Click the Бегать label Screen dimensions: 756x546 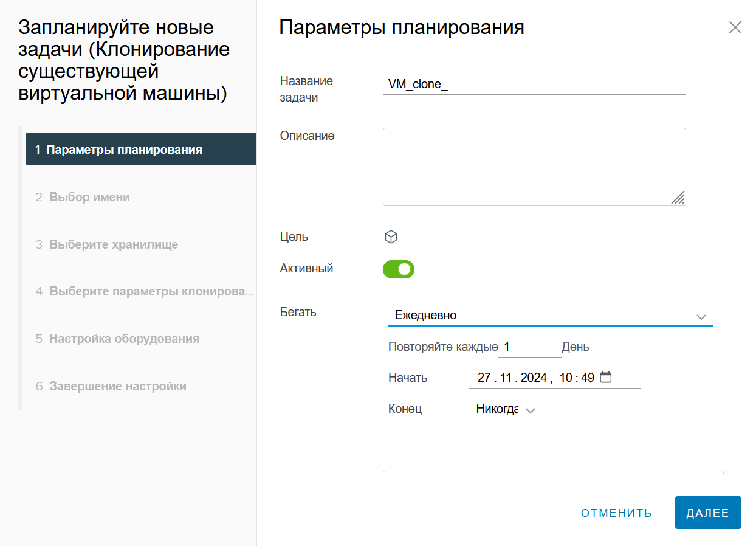[x=298, y=313]
